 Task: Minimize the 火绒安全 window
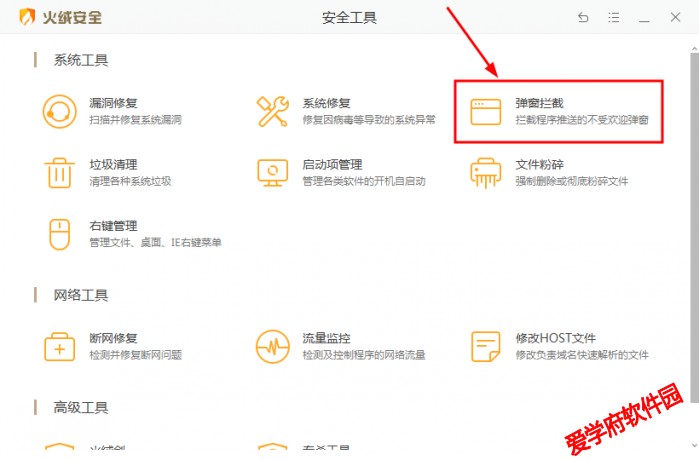[644, 21]
